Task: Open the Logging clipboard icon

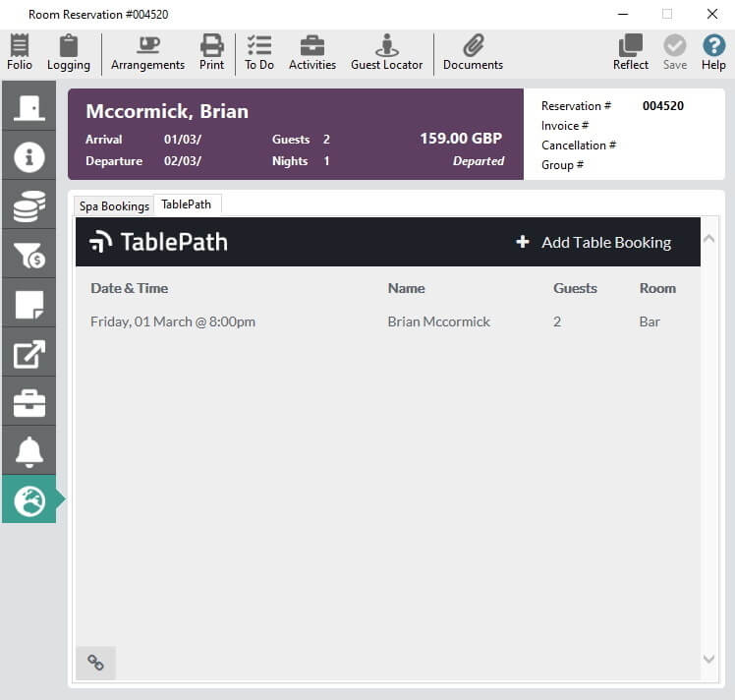Action: (x=69, y=51)
